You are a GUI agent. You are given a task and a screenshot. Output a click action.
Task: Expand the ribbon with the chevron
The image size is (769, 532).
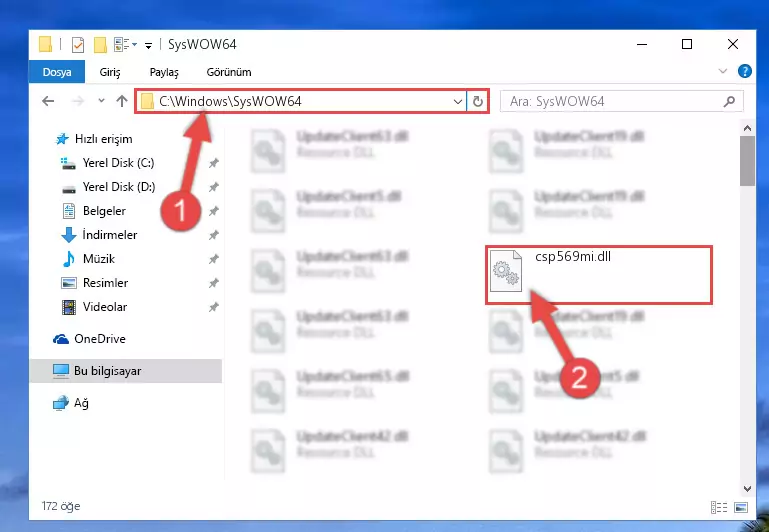722,72
